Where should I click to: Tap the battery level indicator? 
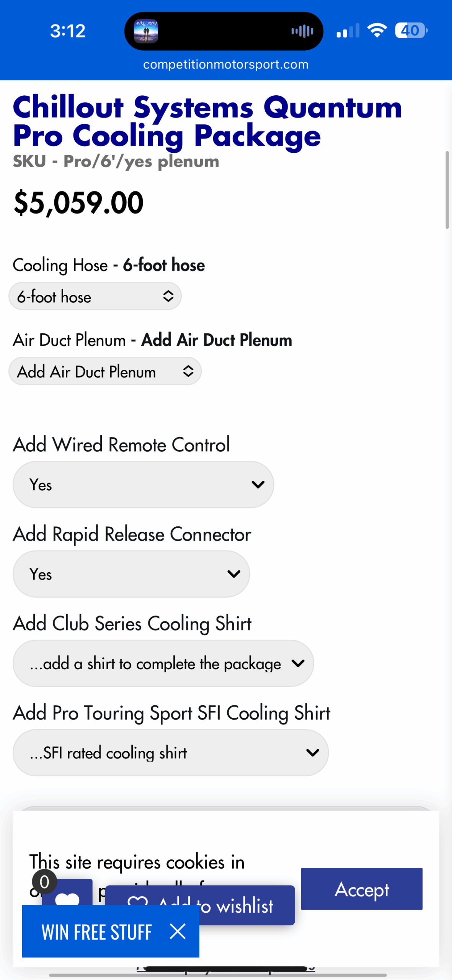pyautogui.click(x=411, y=30)
